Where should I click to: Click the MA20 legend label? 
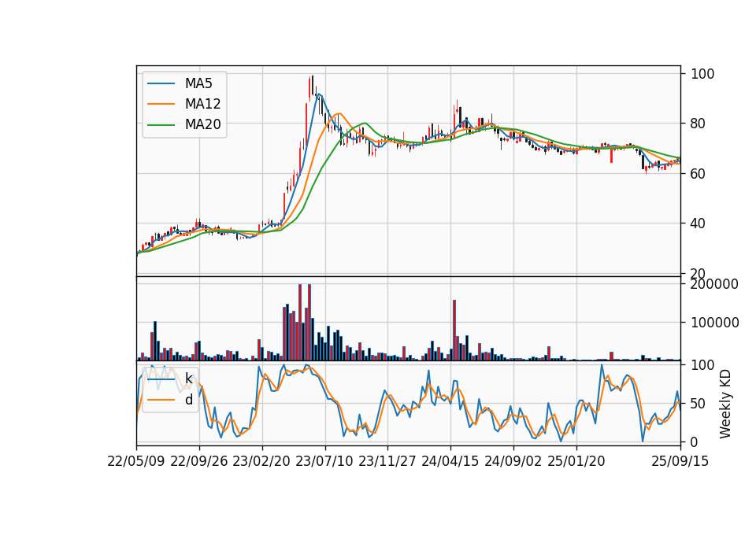tap(202, 124)
